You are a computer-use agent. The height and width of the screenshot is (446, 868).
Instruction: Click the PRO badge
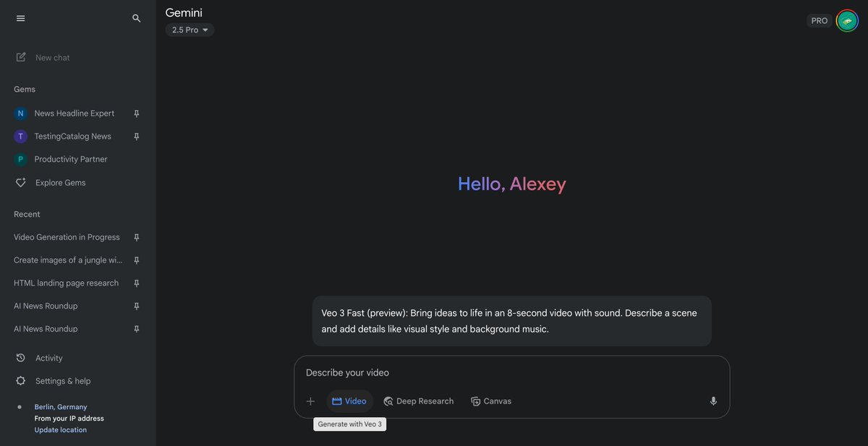820,21
